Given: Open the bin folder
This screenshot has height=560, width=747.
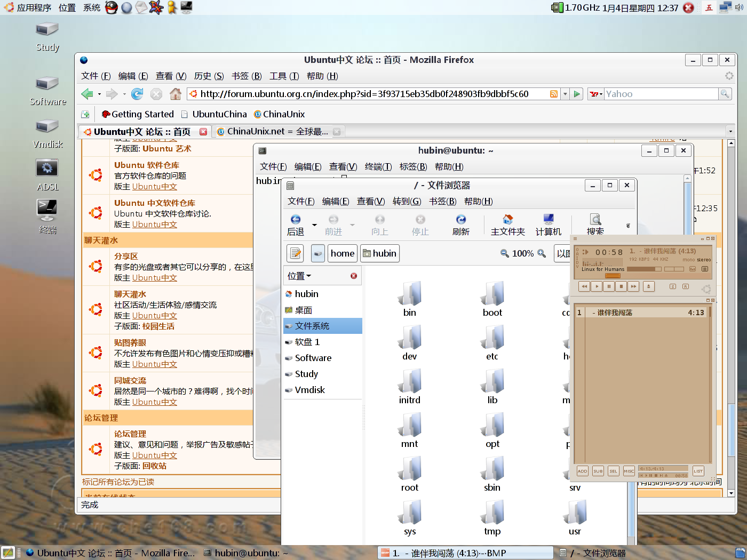Looking at the screenshot, I should 410,299.
